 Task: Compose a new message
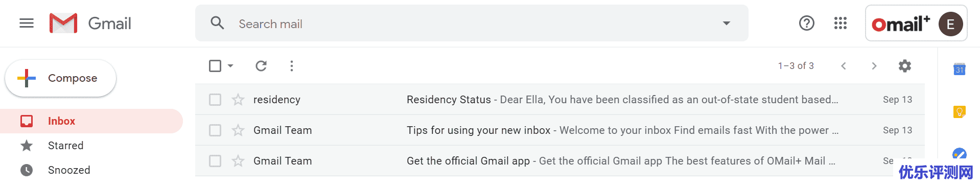pyautogui.click(x=60, y=78)
